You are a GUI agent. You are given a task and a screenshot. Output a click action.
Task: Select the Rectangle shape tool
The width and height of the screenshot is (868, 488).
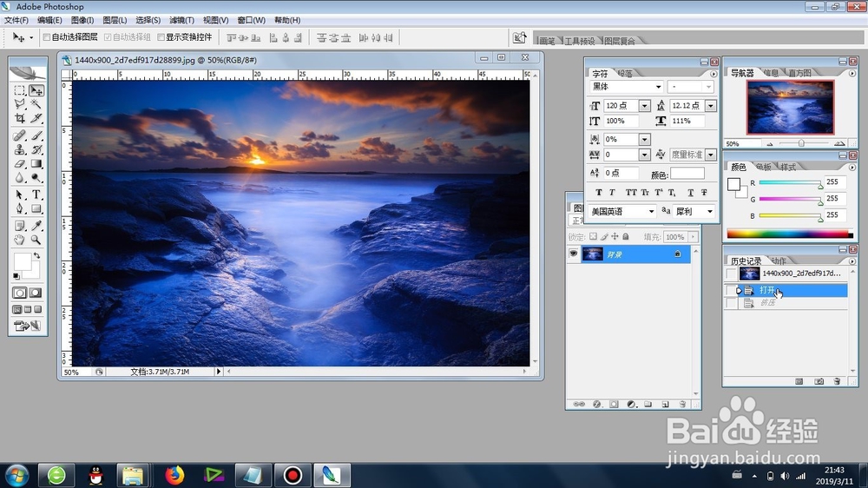coord(36,208)
